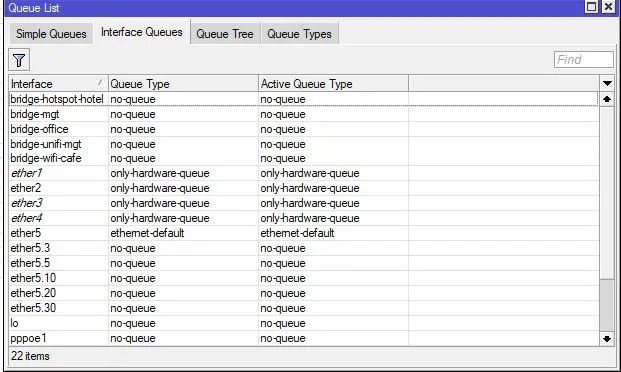This screenshot has height=372, width=621.
Task: Select the pppoe1 interface row
Action: coord(304,339)
